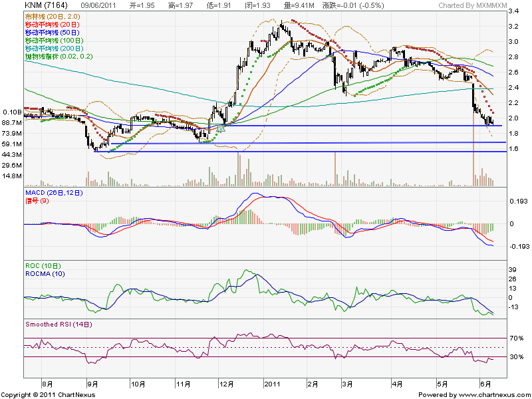
Task: Select the 100日 moving average legend entry
Action: pyautogui.click(x=57, y=40)
